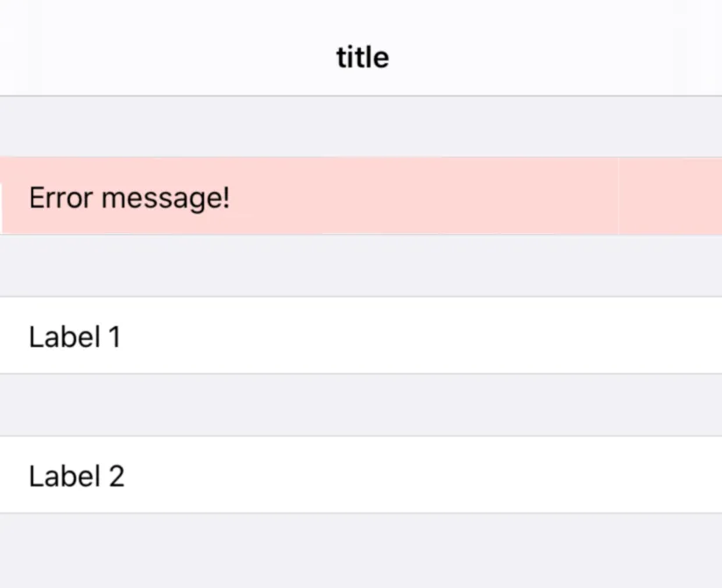The image size is (722, 588).
Task: Click the word "Label" in Label 2
Action: tap(64, 477)
